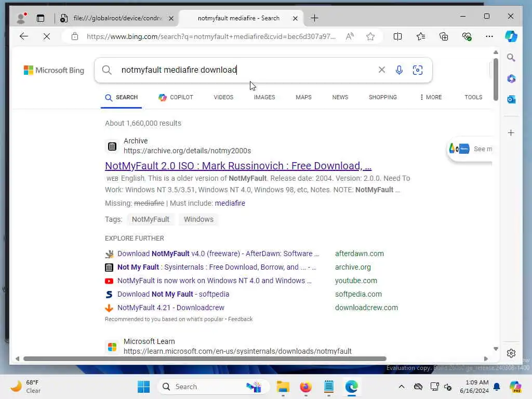Open NotMyFault Windows NT 4.0 YouTube link
Viewport: 532px width, 399px height.
point(215,281)
